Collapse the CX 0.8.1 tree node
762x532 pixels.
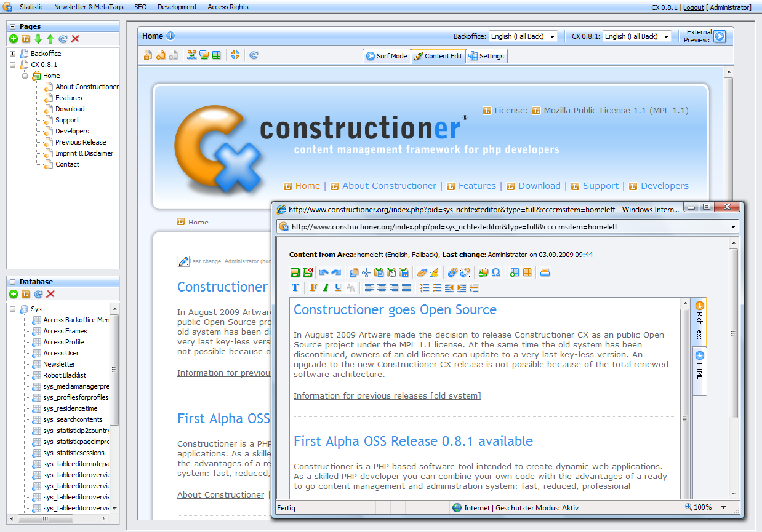(13, 65)
